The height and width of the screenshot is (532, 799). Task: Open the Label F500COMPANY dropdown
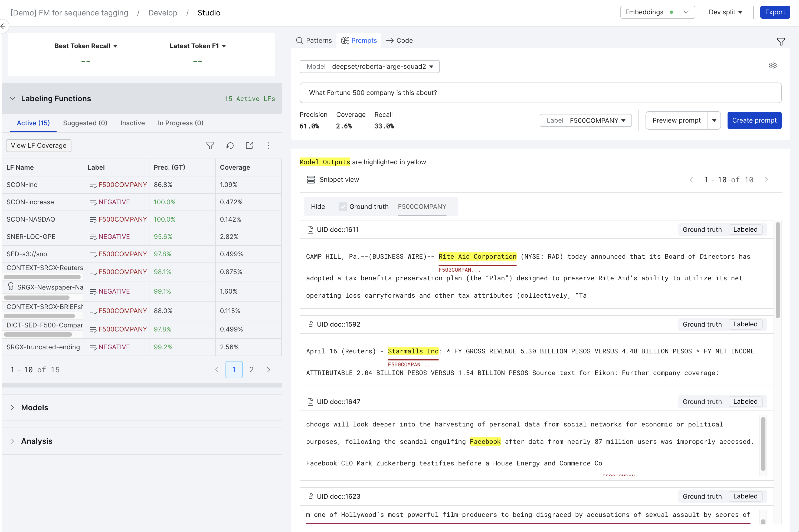(586, 120)
